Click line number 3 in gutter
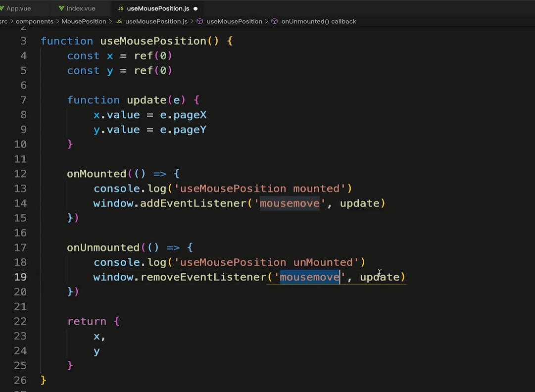Image resolution: width=535 pixels, height=392 pixels. (23, 41)
